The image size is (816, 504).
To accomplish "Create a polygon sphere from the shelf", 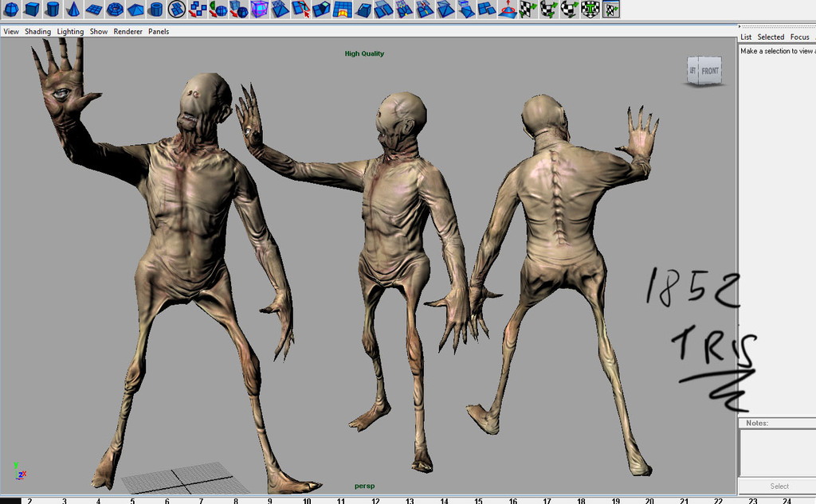I will point(11,10).
